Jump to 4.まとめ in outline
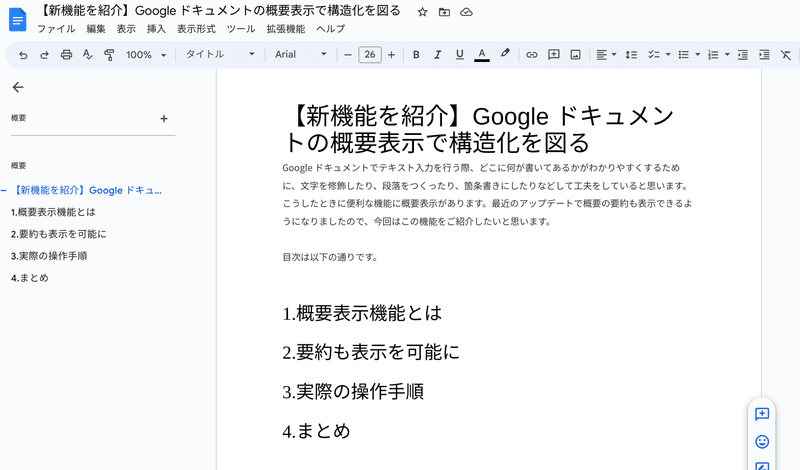Viewport: 800px width, 470px height. [x=30, y=278]
